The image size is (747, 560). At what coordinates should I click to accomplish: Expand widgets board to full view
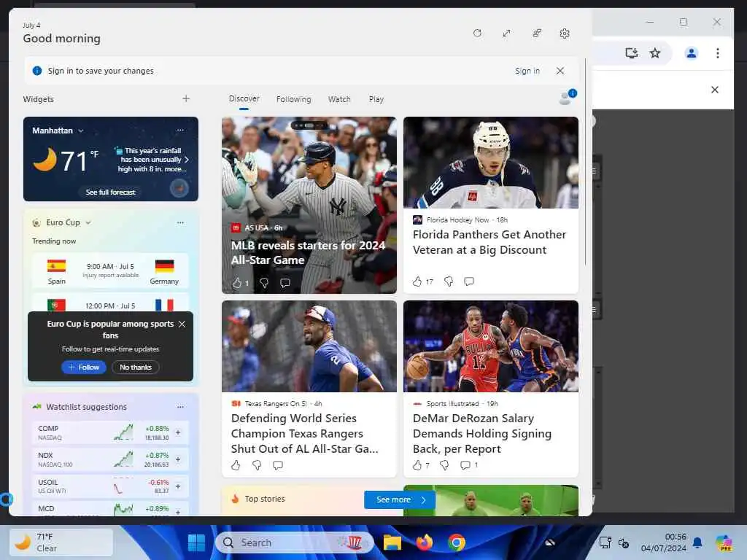[x=506, y=34]
